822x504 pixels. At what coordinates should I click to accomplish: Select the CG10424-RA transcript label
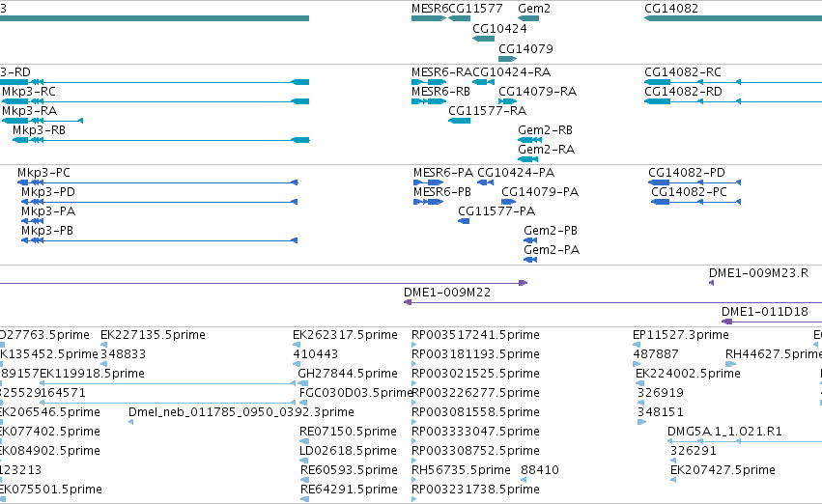pyautogui.click(x=512, y=71)
